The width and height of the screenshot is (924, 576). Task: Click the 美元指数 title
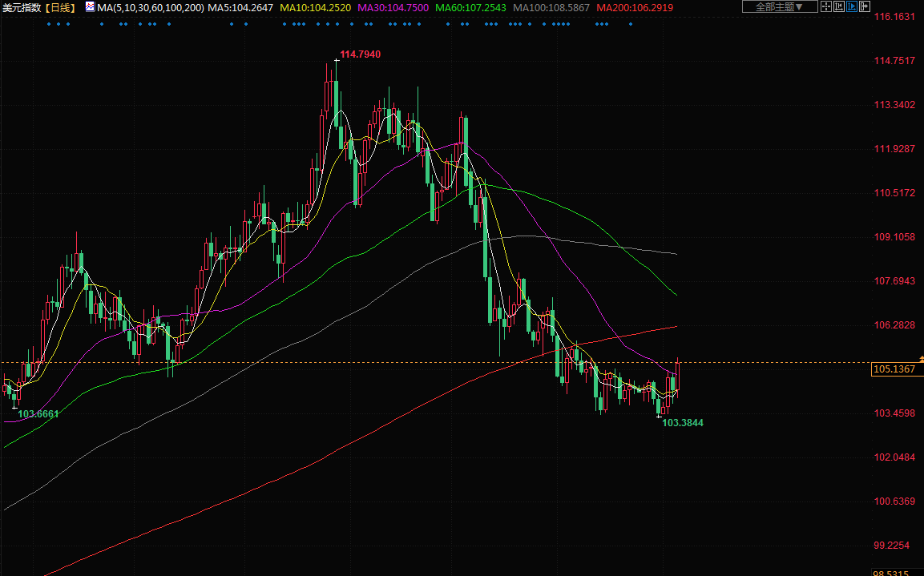point(22,7)
